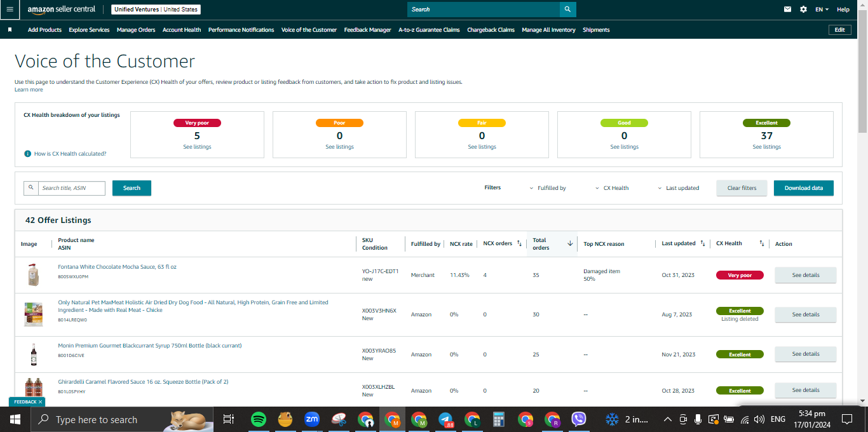Go to Account Health
Image resolution: width=868 pixels, height=432 pixels.
[x=182, y=30]
